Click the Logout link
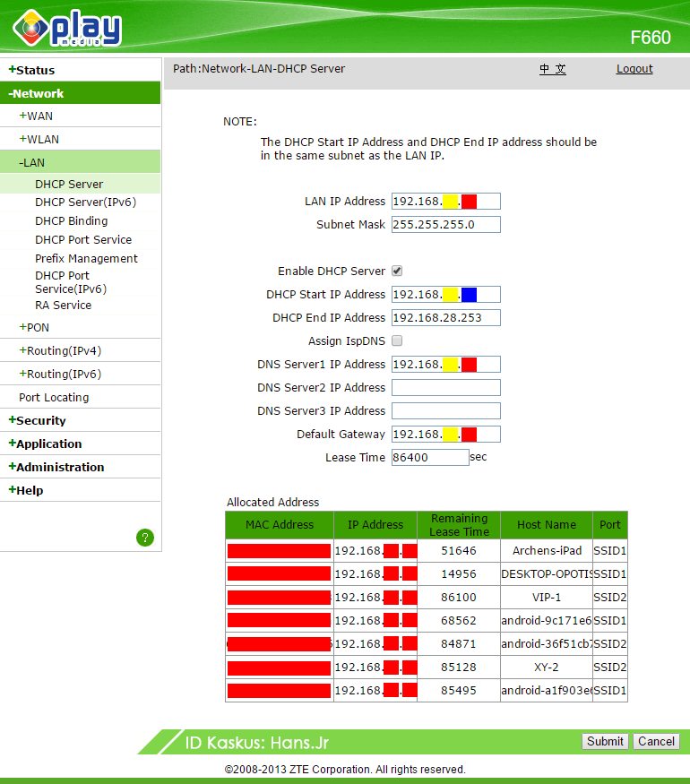Viewport: 690px width, 784px height. coord(634,69)
